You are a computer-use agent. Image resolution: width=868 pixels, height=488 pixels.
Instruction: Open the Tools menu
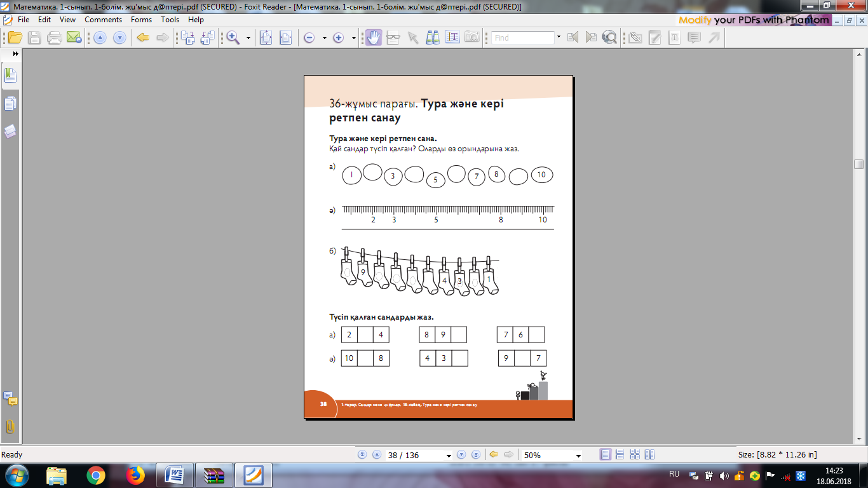170,20
